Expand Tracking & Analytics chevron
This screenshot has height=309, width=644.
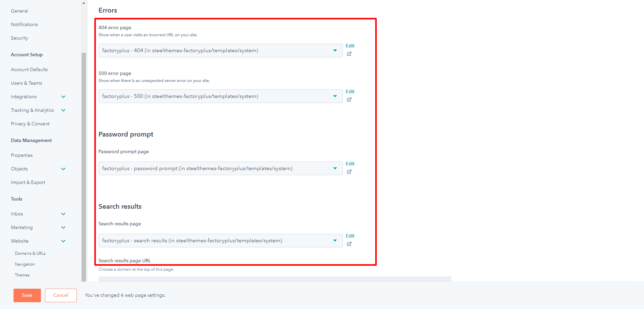63,110
